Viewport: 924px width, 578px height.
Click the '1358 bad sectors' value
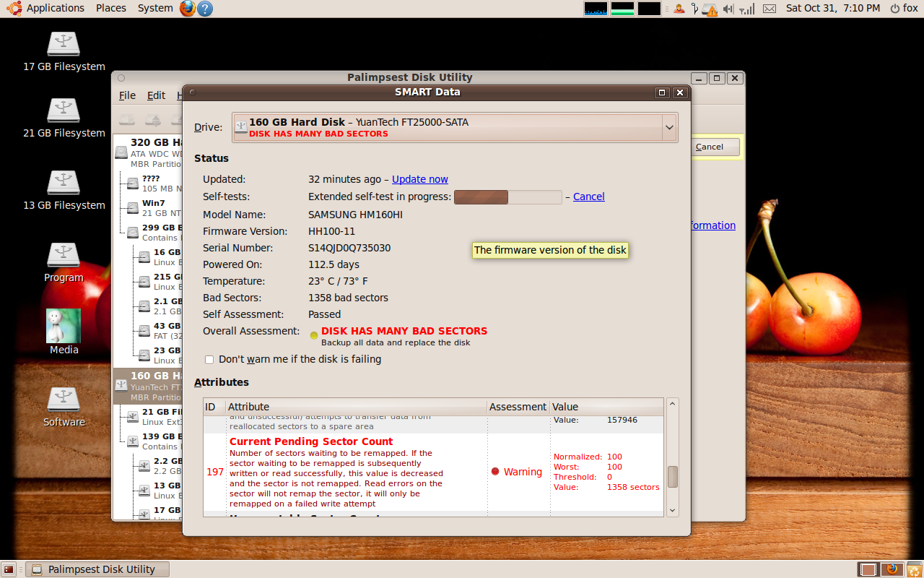(x=348, y=298)
